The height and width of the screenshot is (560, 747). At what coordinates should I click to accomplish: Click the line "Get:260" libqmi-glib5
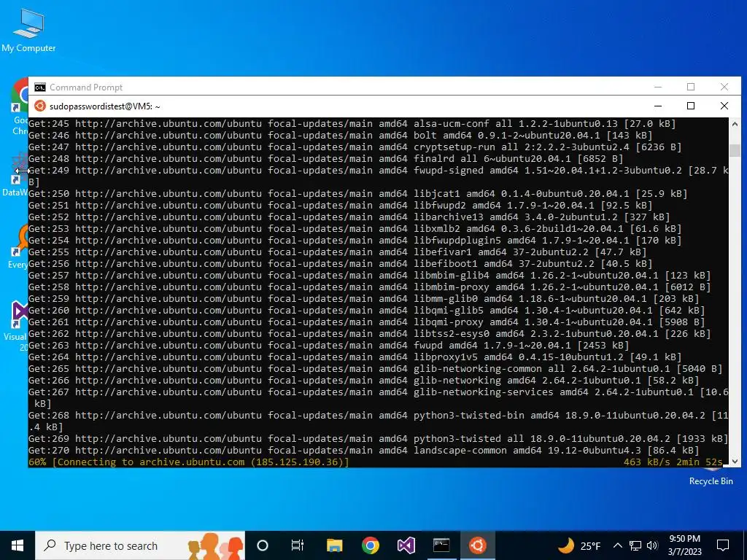pyautogui.click(x=366, y=311)
